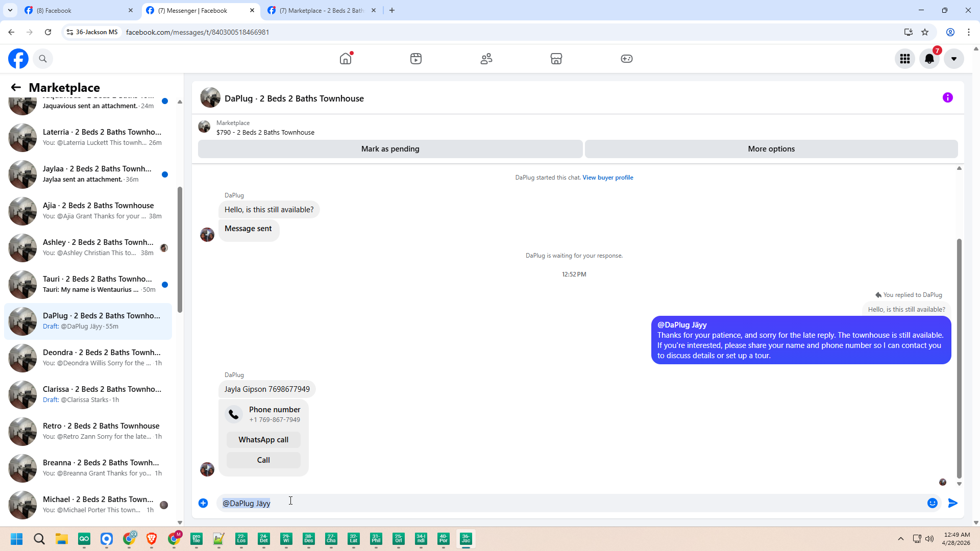Viewport: 980px width, 551px height.
Task: Expand the tab search dropdown
Action: pos(10,10)
